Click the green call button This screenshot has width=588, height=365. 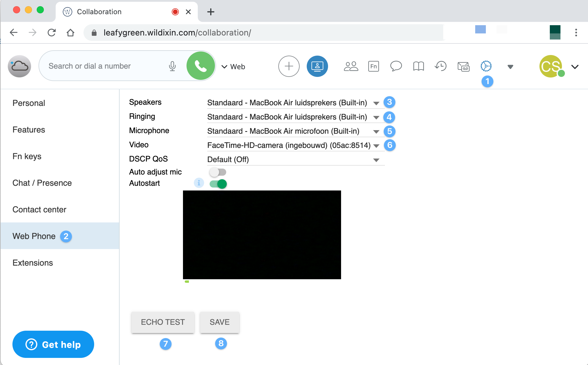pos(200,66)
